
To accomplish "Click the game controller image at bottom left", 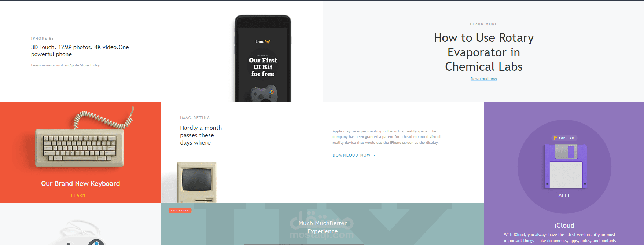I will [82, 233].
